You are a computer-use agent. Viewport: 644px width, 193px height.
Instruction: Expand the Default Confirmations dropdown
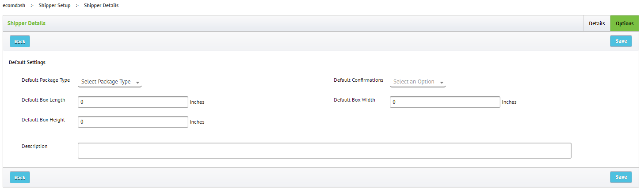418,82
